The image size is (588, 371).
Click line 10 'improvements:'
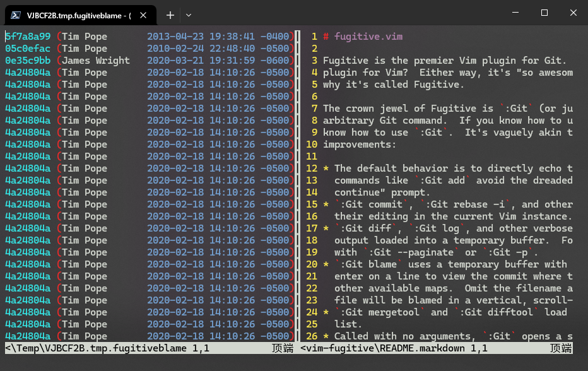(x=359, y=144)
